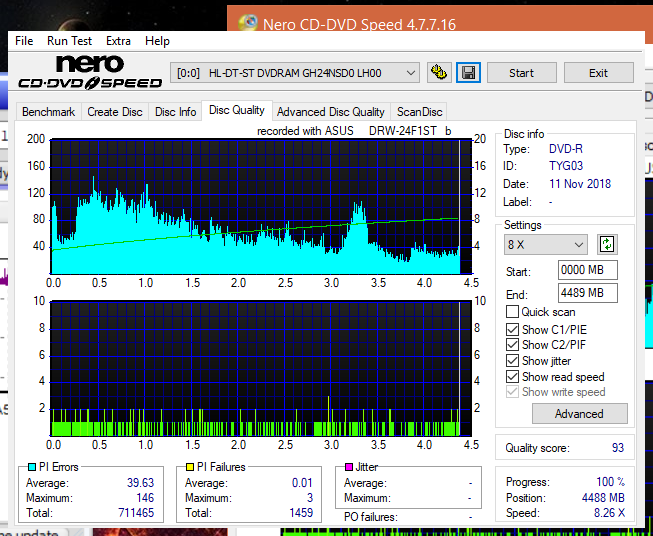Click the disc ID TYG03 text
653x536 pixels.
pos(566,166)
